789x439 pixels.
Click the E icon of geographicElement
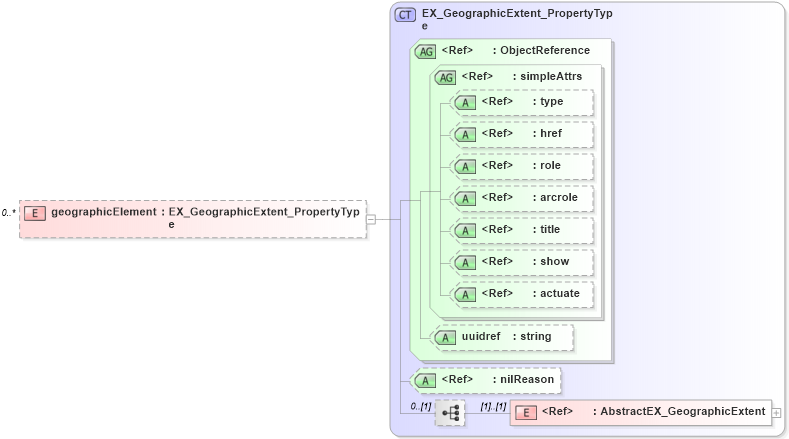35,213
